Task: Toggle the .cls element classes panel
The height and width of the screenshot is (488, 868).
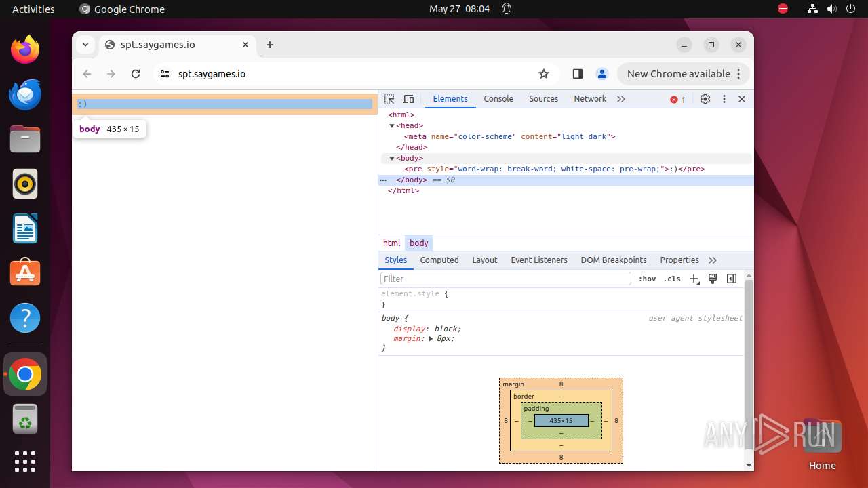Action: (x=672, y=279)
